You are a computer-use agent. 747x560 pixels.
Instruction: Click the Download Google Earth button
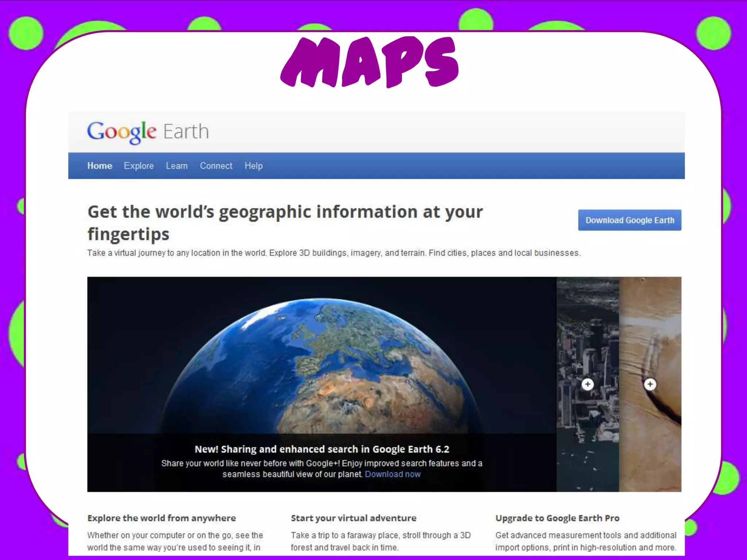tap(630, 220)
